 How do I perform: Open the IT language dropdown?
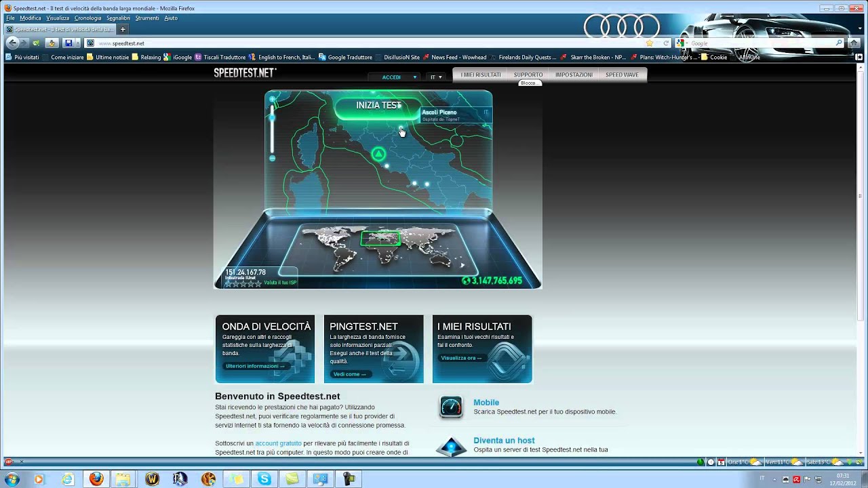[x=436, y=77]
